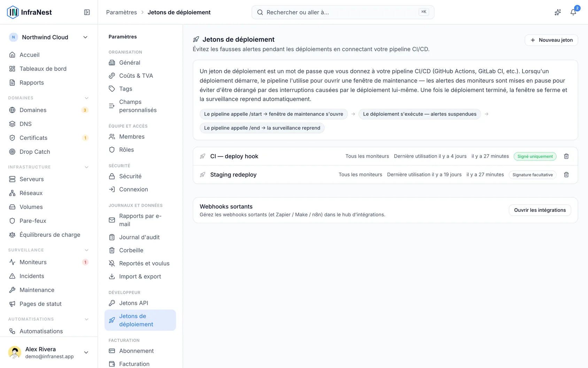This screenshot has height=368, width=588.
Task: Open Corbeille trash icon in settings
Action: point(112,250)
